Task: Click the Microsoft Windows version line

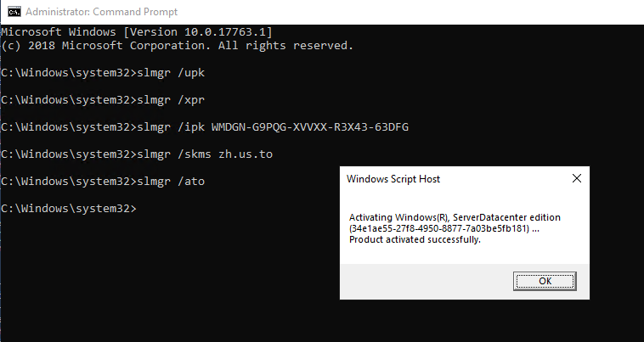Action: (x=137, y=32)
